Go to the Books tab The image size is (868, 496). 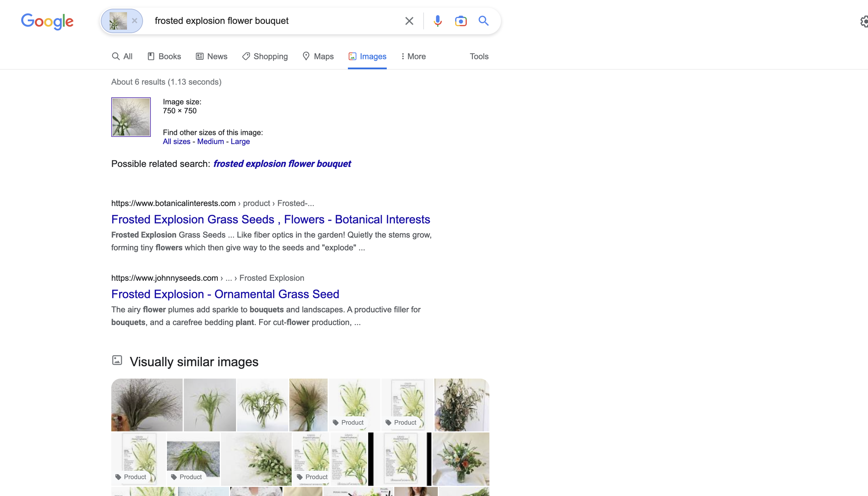[164, 56]
